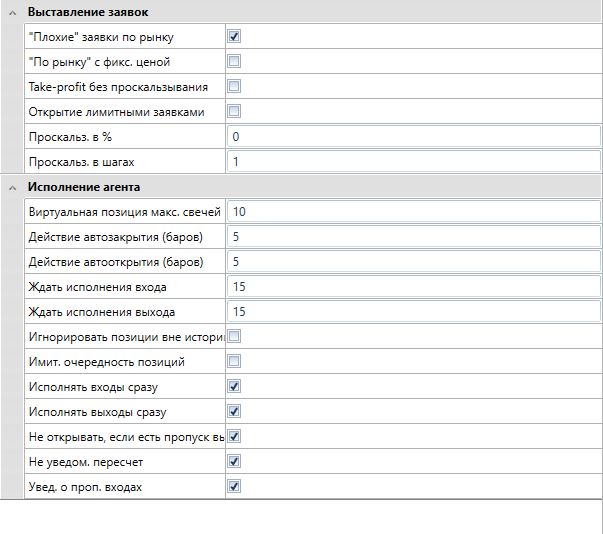Uncheck "Не открывать, если есть пропуск" checkbox
Image resolution: width=603 pixels, height=534 pixels.
pos(234,437)
